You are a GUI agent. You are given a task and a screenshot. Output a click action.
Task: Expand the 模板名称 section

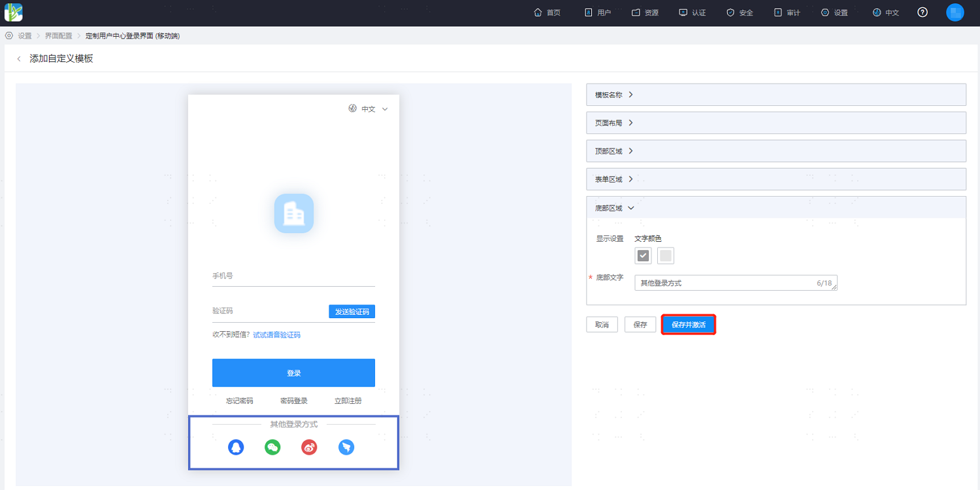tap(776, 95)
